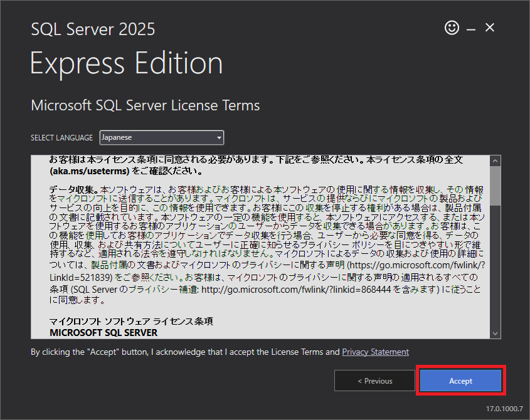The height and width of the screenshot is (420, 530).
Task: Accept the license terms
Action: click(460, 381)
